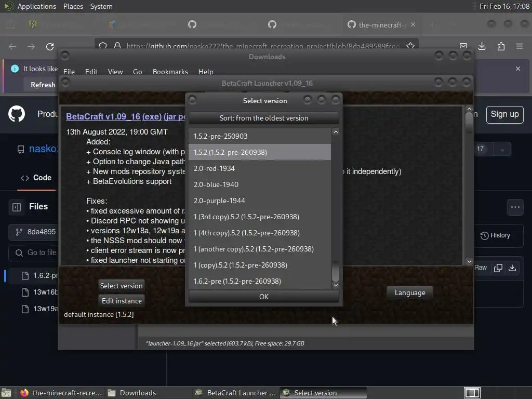532x399 pixels.
Task: Download raw file icon on GitHub
Action: (x=512, y=268)
